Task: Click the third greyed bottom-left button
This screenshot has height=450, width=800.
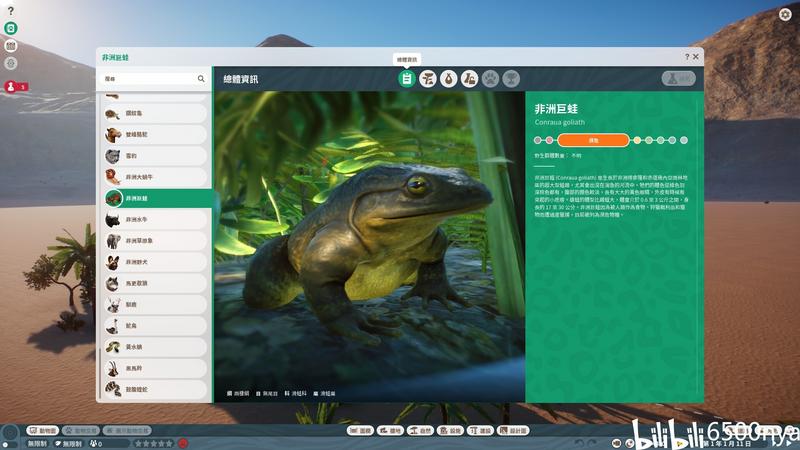Action: tap(127, 431)
